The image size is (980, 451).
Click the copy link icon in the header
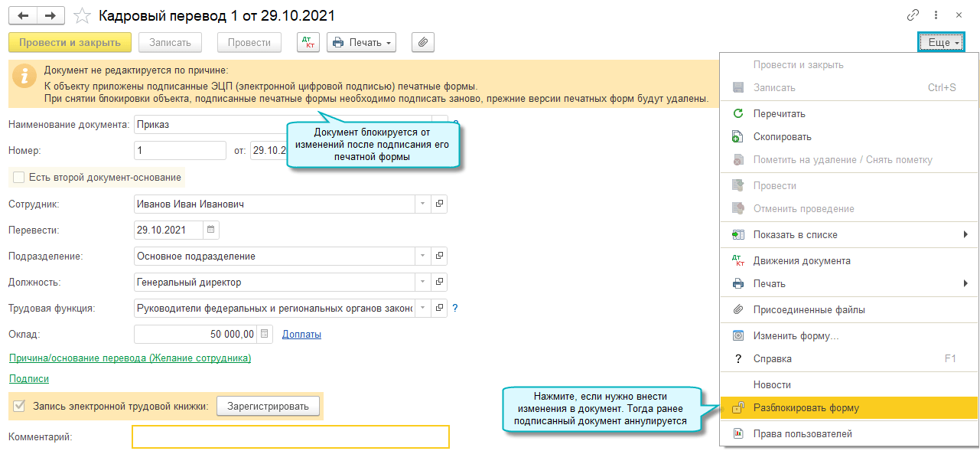coord(913,15)
